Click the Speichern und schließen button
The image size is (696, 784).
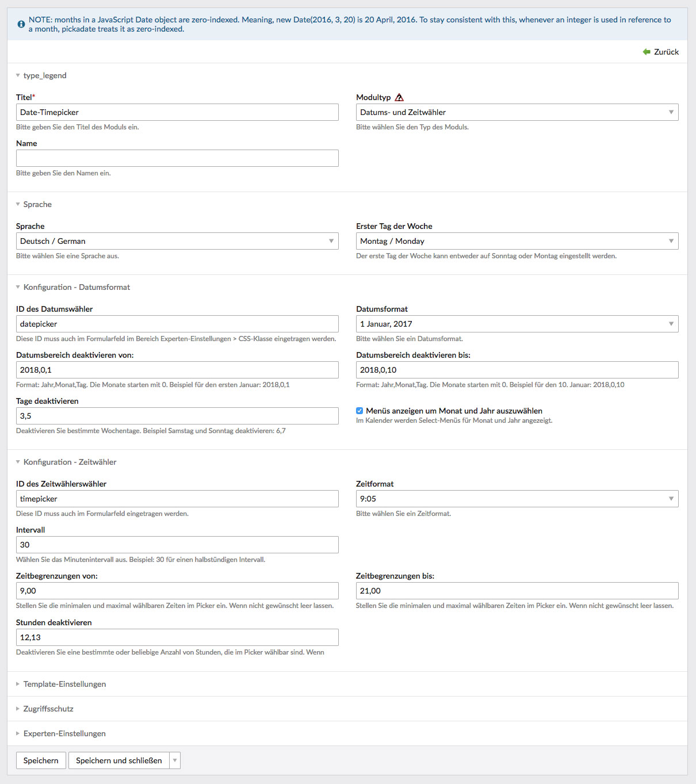[x=118, y=760]
